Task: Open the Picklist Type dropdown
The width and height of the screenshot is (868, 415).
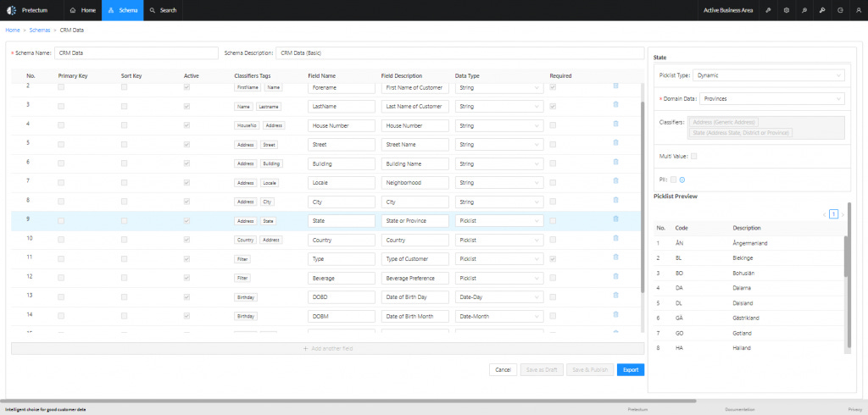Action: (x=768, y=75)
